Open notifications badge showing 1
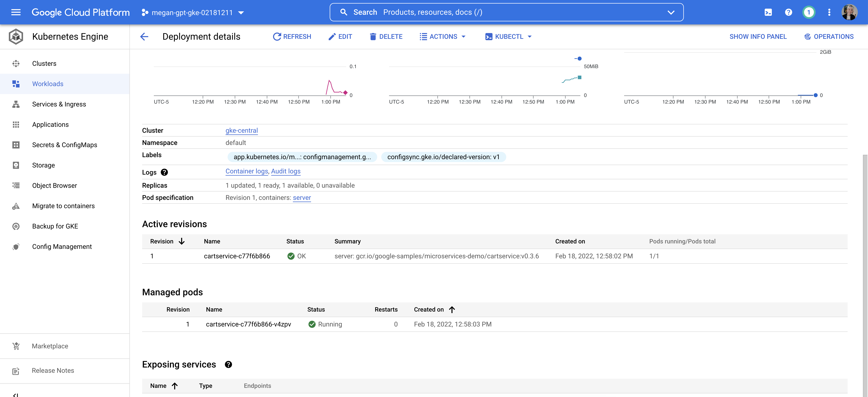Image resolution: width=868 pixels, height=397 pixels. point(809,12)
